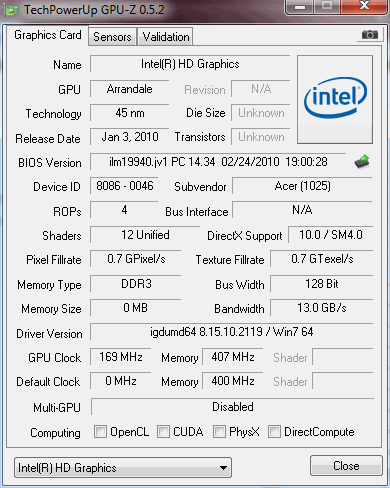
Task: Toggle the CUDA checkbox
Action: [x=163, y=431]
